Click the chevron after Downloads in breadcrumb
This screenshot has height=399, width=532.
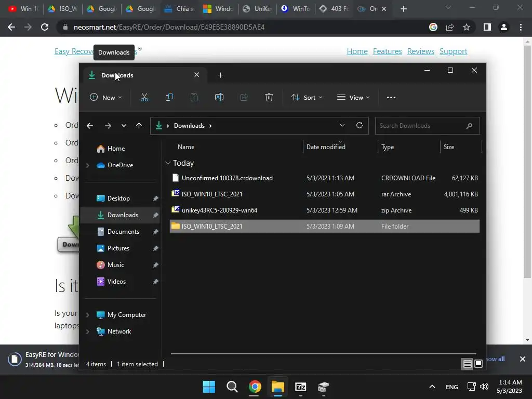tap(210, 126)
